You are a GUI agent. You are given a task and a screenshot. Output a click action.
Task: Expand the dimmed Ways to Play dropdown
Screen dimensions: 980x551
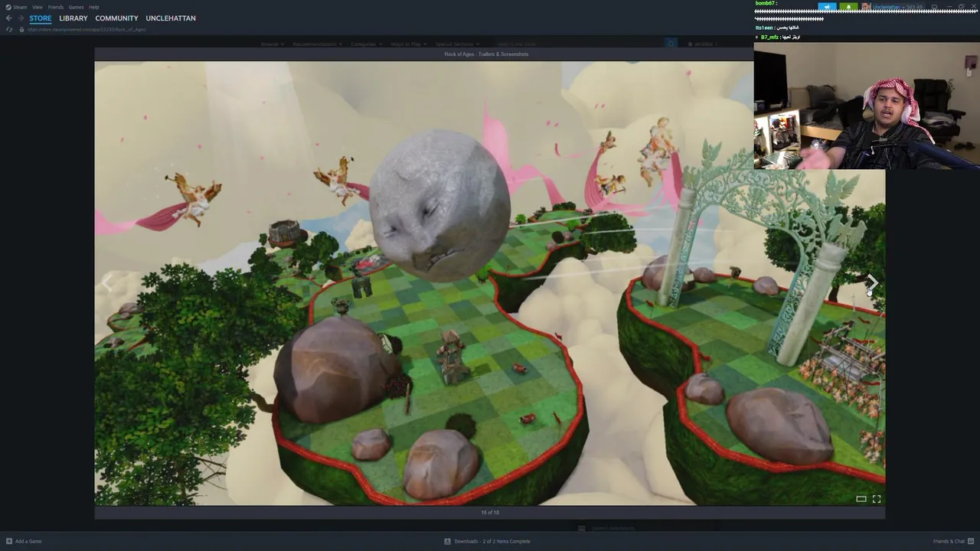(x=408, y=44)
